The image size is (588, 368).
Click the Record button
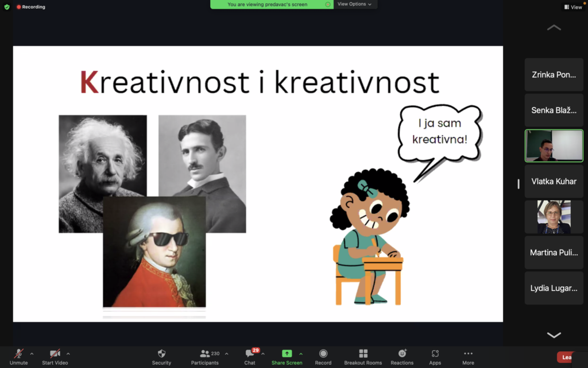[323, 356]
